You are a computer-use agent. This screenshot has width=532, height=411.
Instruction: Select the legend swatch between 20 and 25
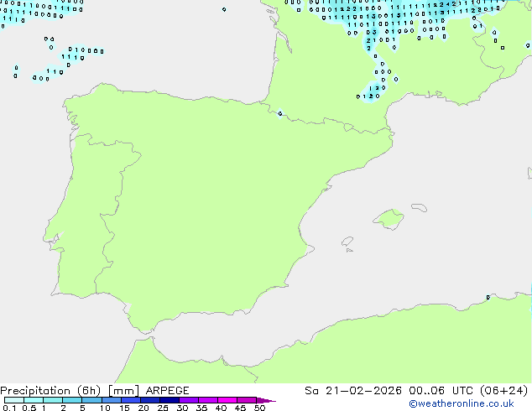click(x=150, y=400)
